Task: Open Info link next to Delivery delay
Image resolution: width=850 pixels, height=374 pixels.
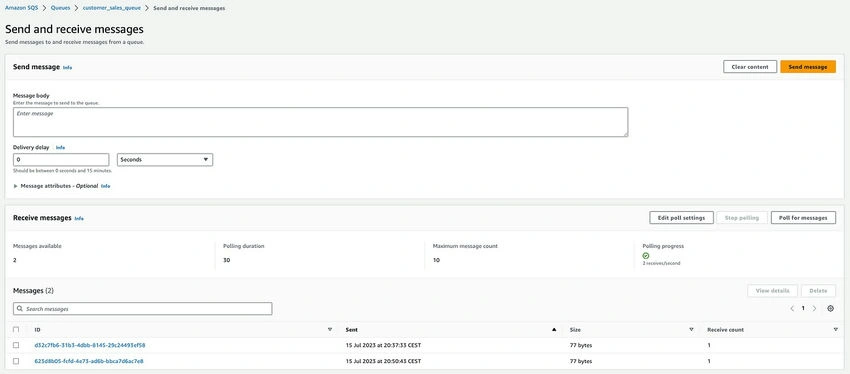Action: [60, 147]
